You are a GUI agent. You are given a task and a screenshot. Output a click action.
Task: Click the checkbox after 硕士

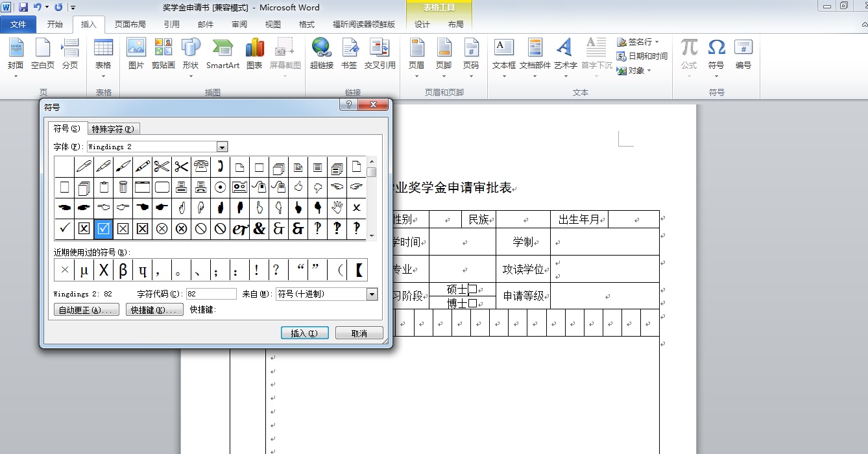point(472,289)
